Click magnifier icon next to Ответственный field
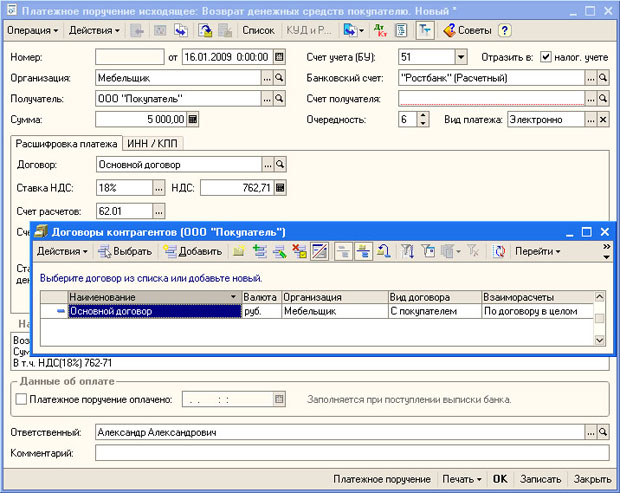 (603, 432)
